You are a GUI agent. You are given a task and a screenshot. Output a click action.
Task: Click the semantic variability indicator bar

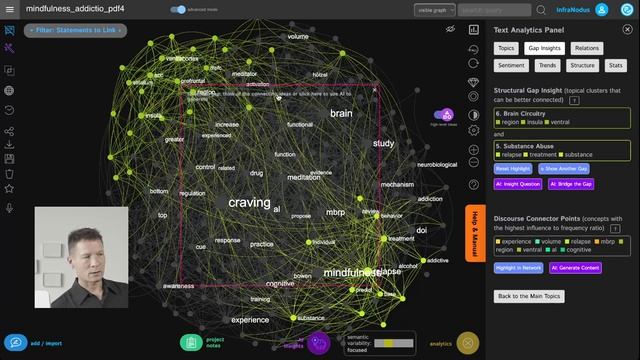[393, 343]
